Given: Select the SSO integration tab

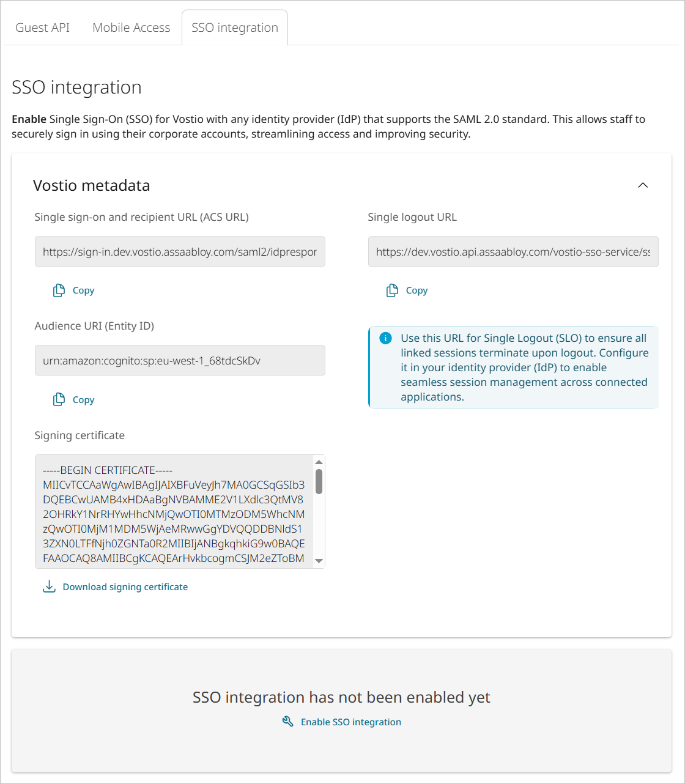Looking at the screenshot, I should pyautogui.click(x=235, y=28).
